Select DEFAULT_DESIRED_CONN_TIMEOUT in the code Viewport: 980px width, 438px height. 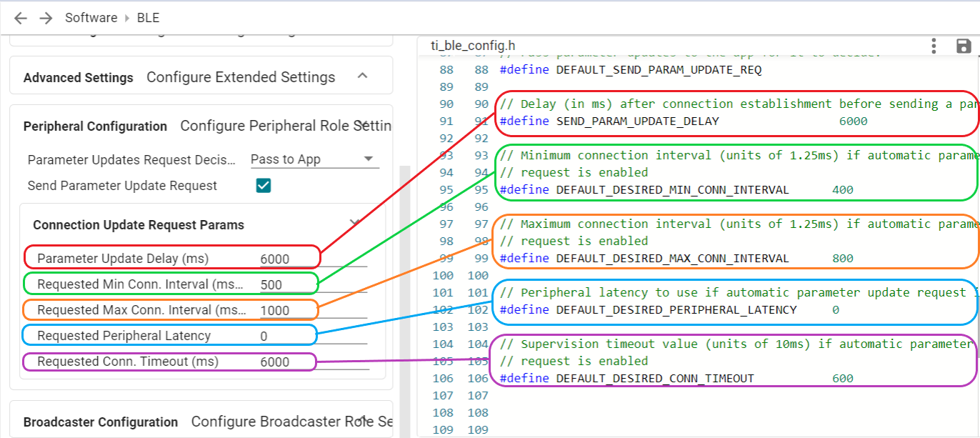click(x=656, y=378)
